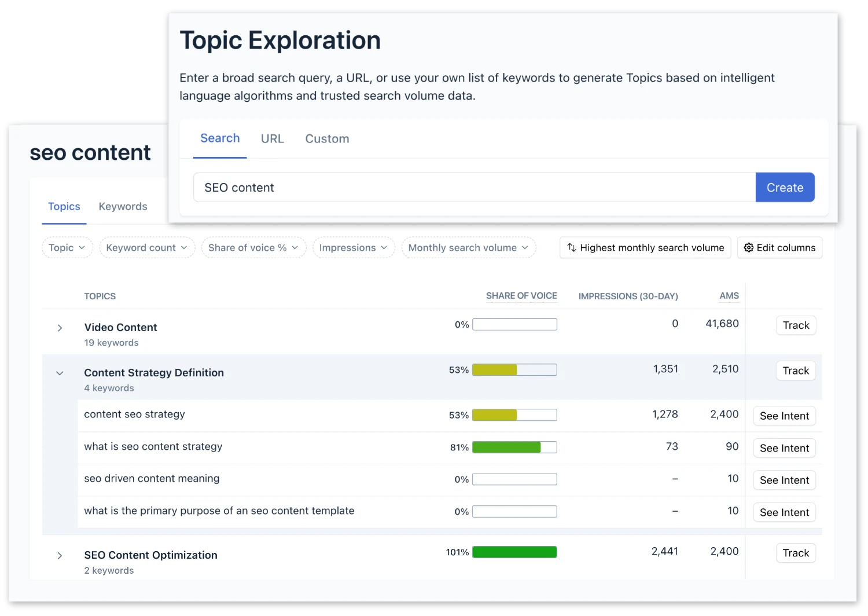Open the Monthly search volume filter
This screenshot has width=868, height=616.
[x=468, y=247]
